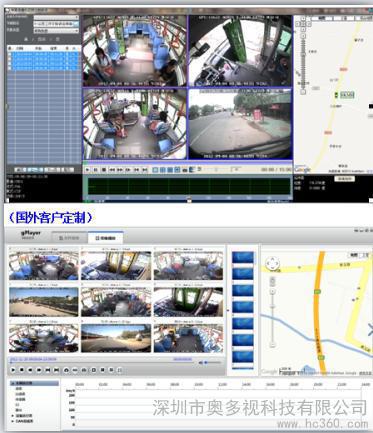Screen dimensions: 373x433
Task: Open the third dropdown in upper-left search panel
Action: (x=56, y=30)
